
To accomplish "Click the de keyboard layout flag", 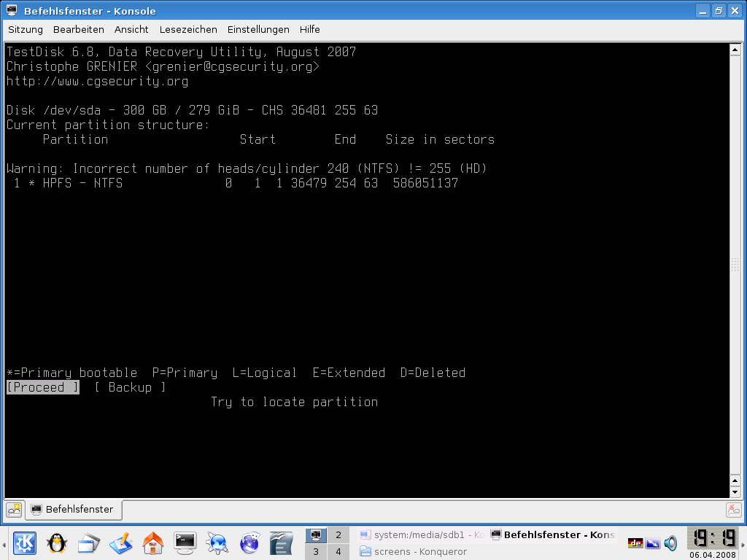I will point(635,542).
